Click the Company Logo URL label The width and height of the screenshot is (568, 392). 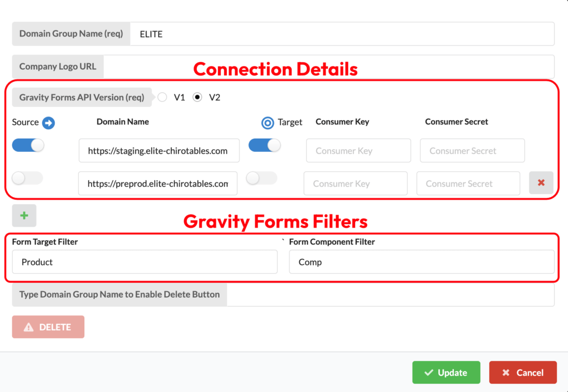(x=58, y=67)
